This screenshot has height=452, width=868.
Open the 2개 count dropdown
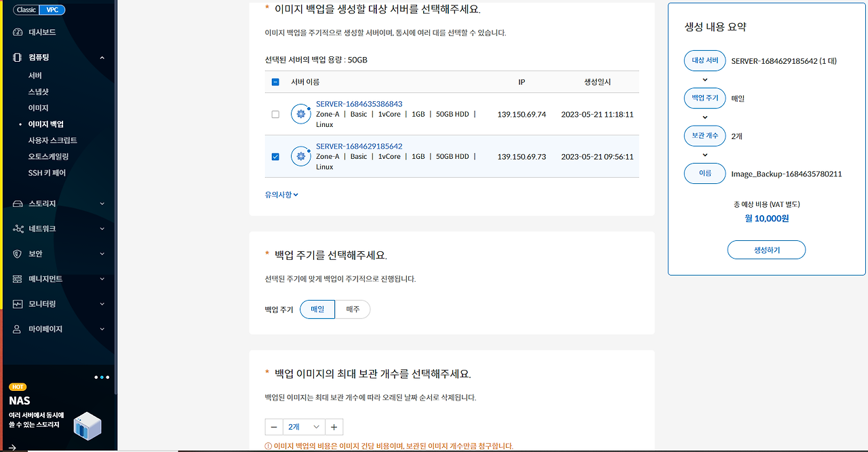click(x=303, y=427)
